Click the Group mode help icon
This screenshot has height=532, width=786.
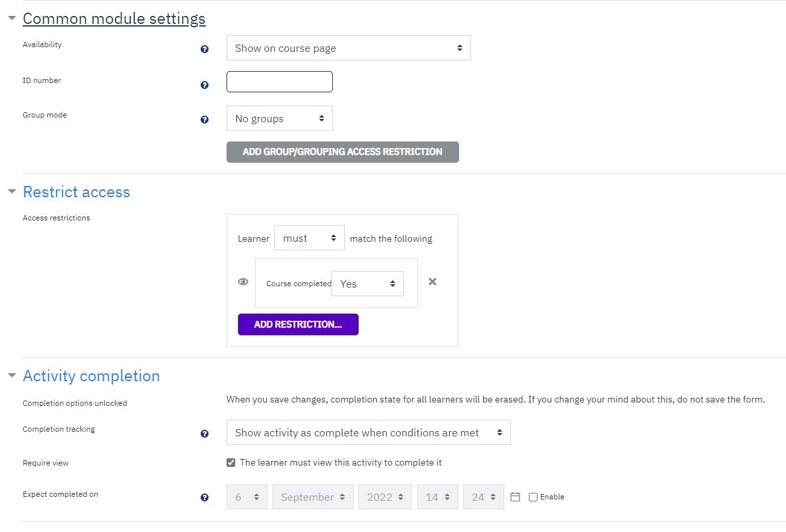coord(205,120)
